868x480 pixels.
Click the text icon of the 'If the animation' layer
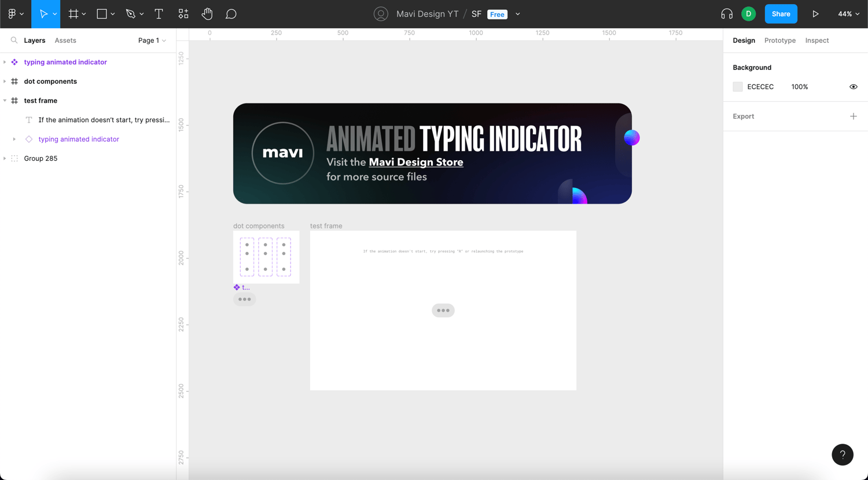pyautogui.click(x=29, y=120)
